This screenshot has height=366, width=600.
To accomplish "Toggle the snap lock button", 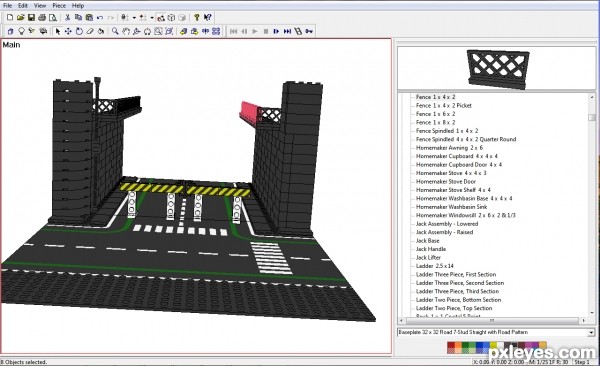I will tap(125, 17).
